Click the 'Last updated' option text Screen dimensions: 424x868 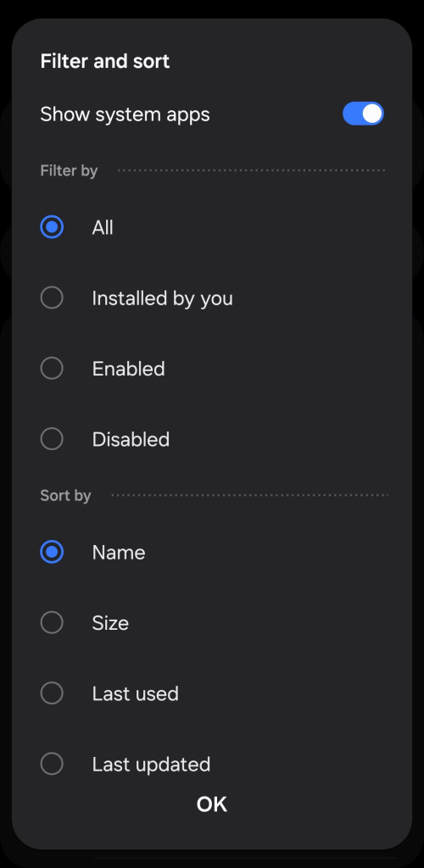coord(151,765)
